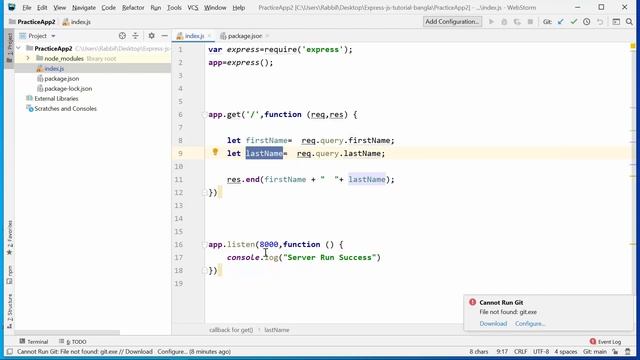Click the 'callback for get()' breadcrumb

tap(231, 330)
